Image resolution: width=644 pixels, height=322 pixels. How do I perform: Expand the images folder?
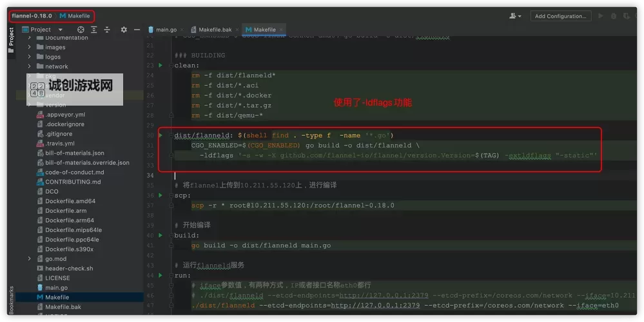pos(29,47)
